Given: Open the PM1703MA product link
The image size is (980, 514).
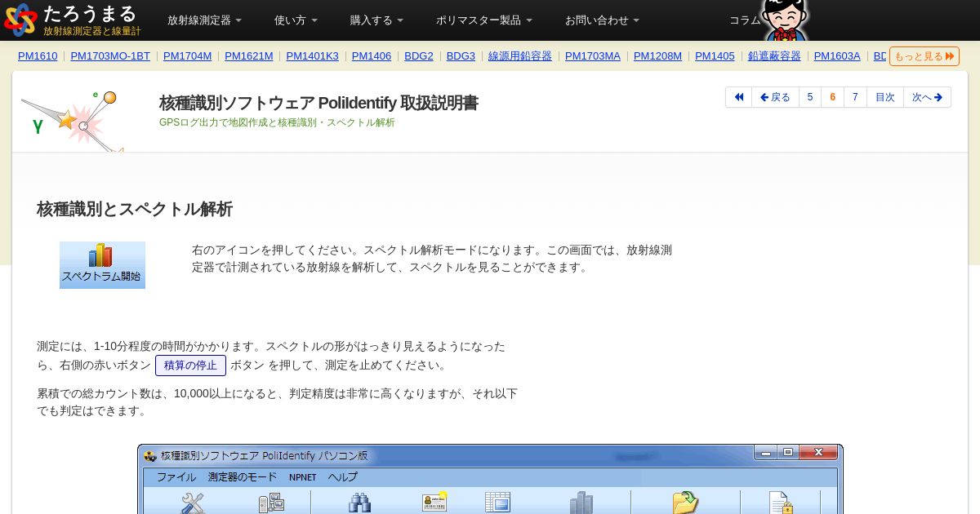Looking at the screenshot, I should click(x=593, y=56).
